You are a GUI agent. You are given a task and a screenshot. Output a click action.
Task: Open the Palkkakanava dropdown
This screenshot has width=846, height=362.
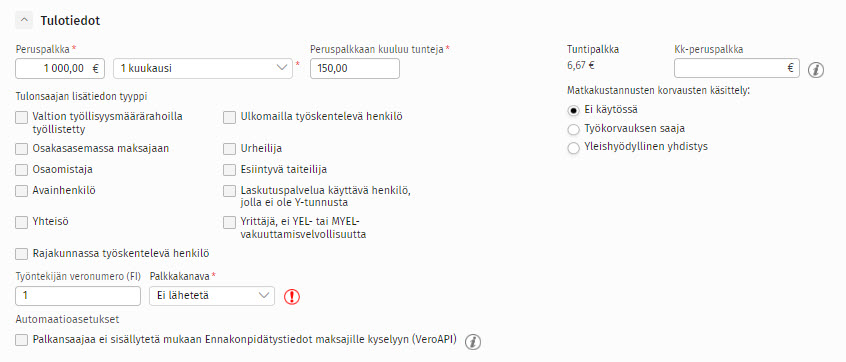(x=212, y=296)
